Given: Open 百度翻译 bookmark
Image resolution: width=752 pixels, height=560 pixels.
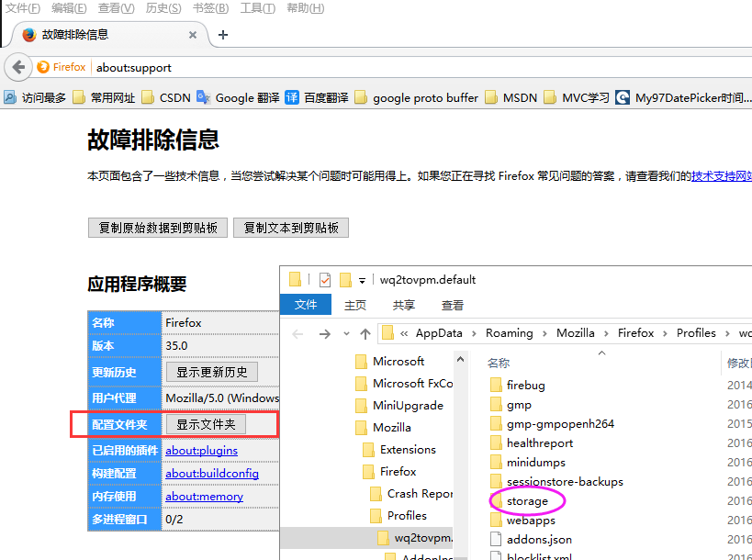Looking at the screenshot, I should click(317, 98).
